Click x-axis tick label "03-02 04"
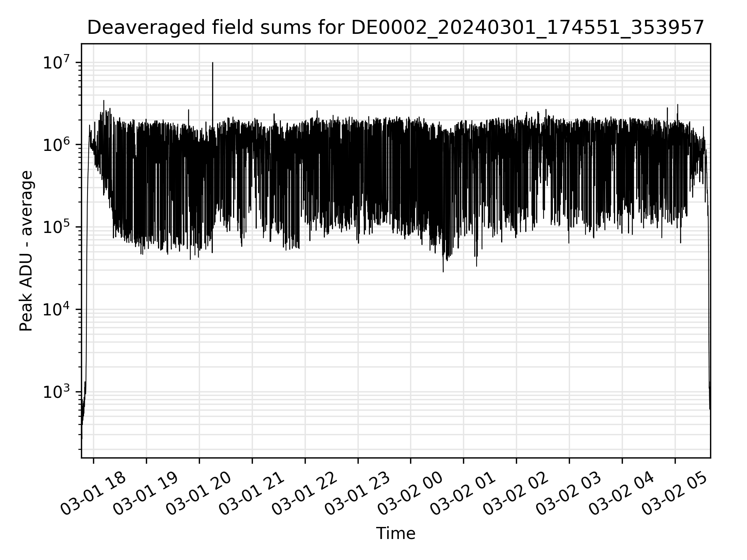The height and width of the screenshot is (560, 747). [x=622, y=494]
